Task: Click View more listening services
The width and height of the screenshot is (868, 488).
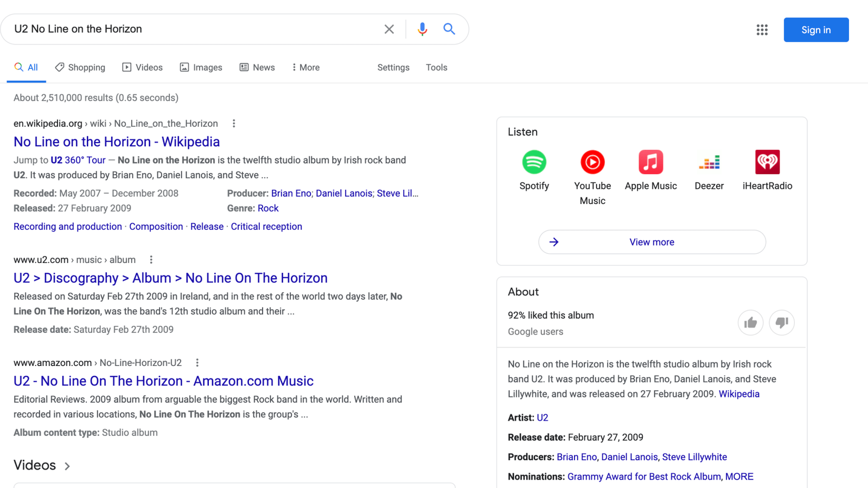Action: (652, 242)
